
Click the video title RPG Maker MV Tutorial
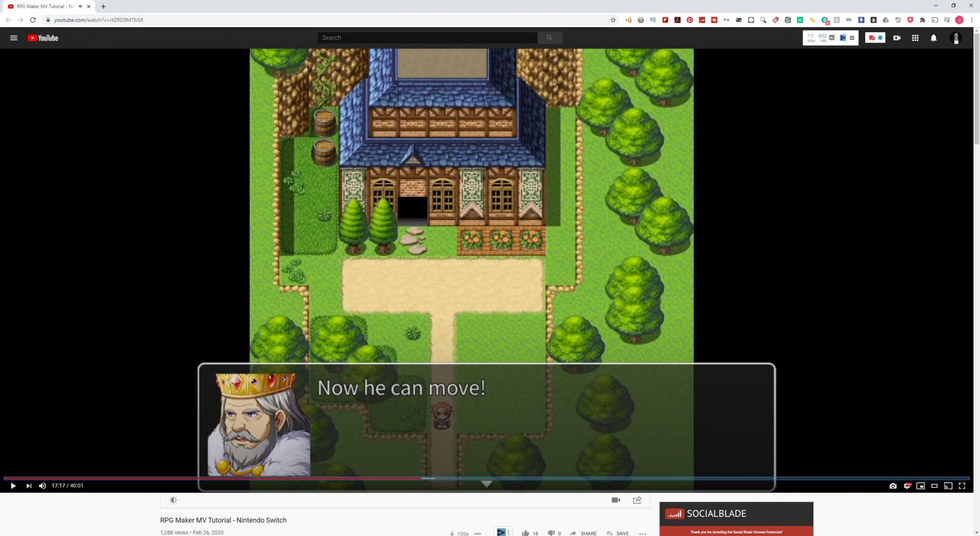223,520
